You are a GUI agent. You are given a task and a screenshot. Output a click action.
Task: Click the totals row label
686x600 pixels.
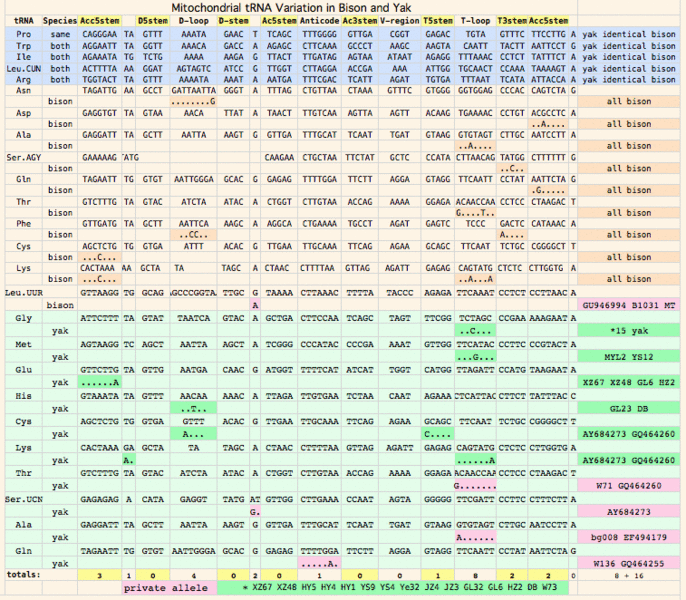point(22,574)
